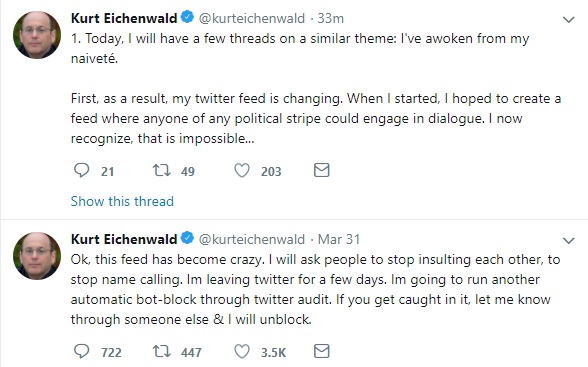The image size is (588, 367).
Task: Open Kurt Eichenwald's name on first tweet
Action: click(124, 18)
